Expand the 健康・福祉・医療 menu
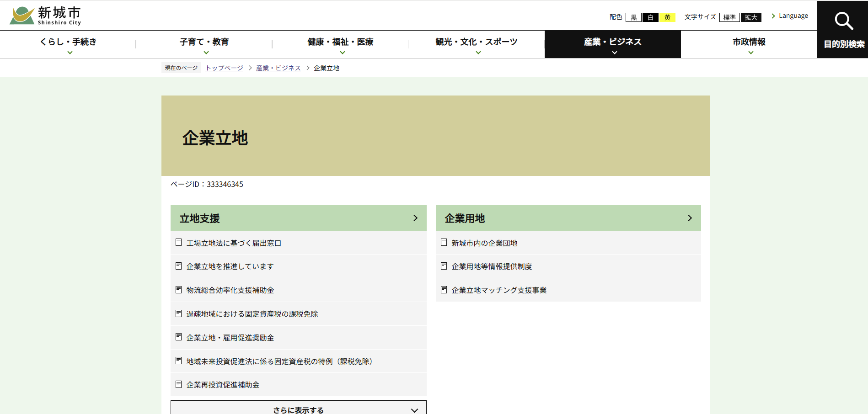The height and width of the screenshot is (414, 868). [340, 44]
